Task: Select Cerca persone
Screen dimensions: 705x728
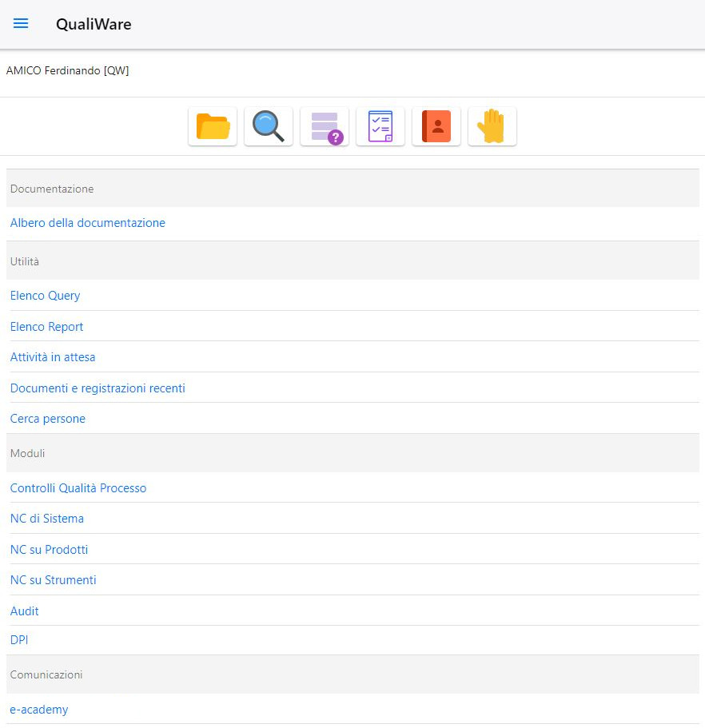Action: pyautogui.click(x=48, y=419)
